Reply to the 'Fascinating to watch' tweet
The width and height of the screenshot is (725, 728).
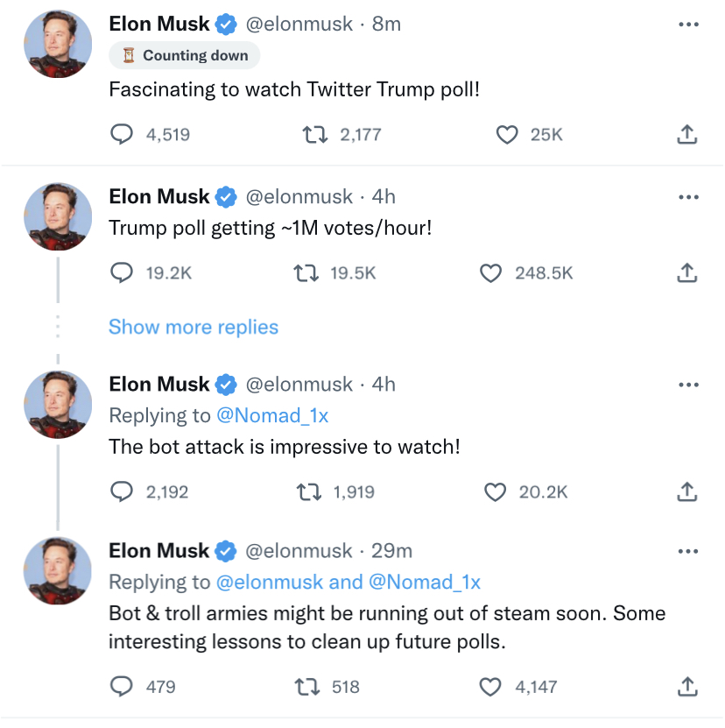(122, 134)
